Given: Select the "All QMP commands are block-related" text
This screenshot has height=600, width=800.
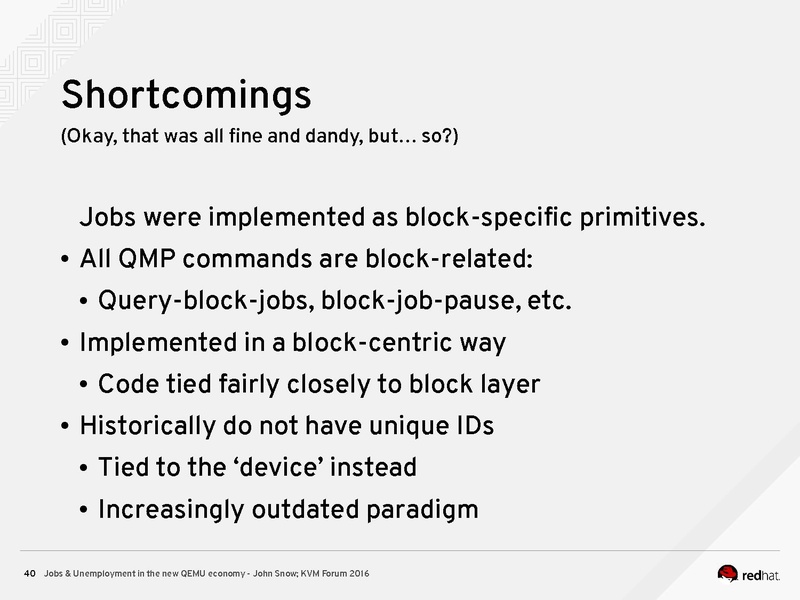Looking at the screenshot, I should tap(306, 259).
